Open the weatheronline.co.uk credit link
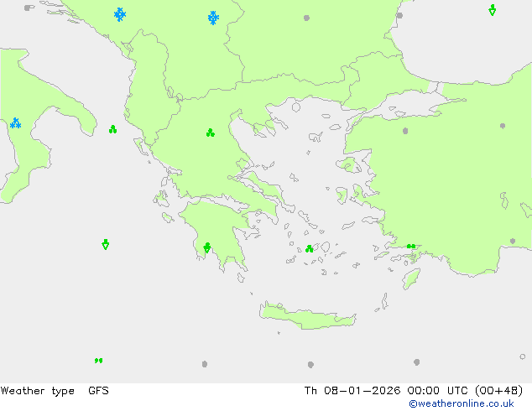The image size is (532, 411). (x=462, y=403)
